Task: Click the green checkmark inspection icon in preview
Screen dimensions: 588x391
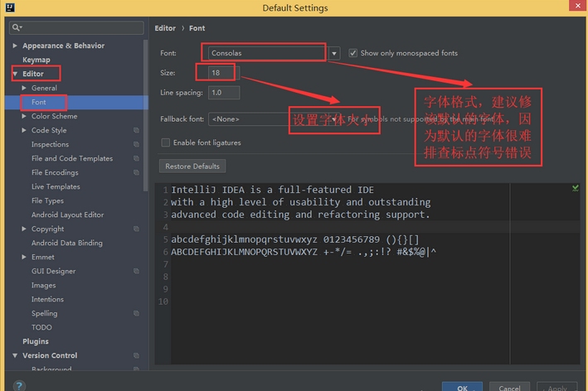Action: (576, 188)
